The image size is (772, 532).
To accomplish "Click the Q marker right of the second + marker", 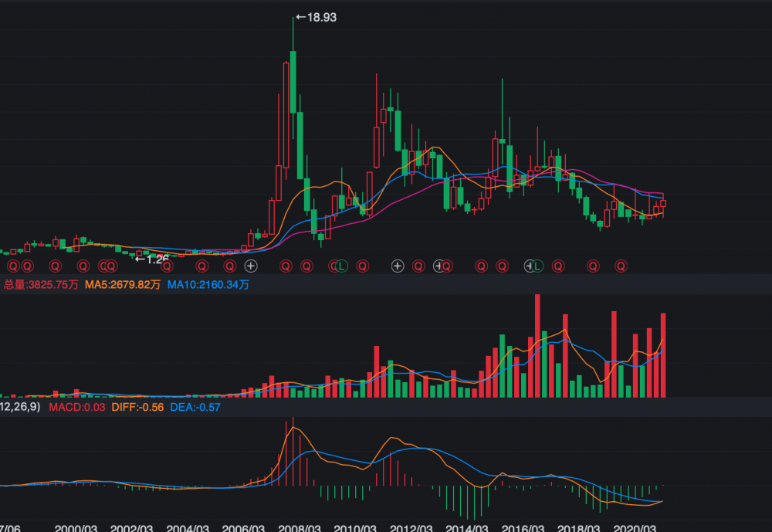I will (x=418, y=266).
